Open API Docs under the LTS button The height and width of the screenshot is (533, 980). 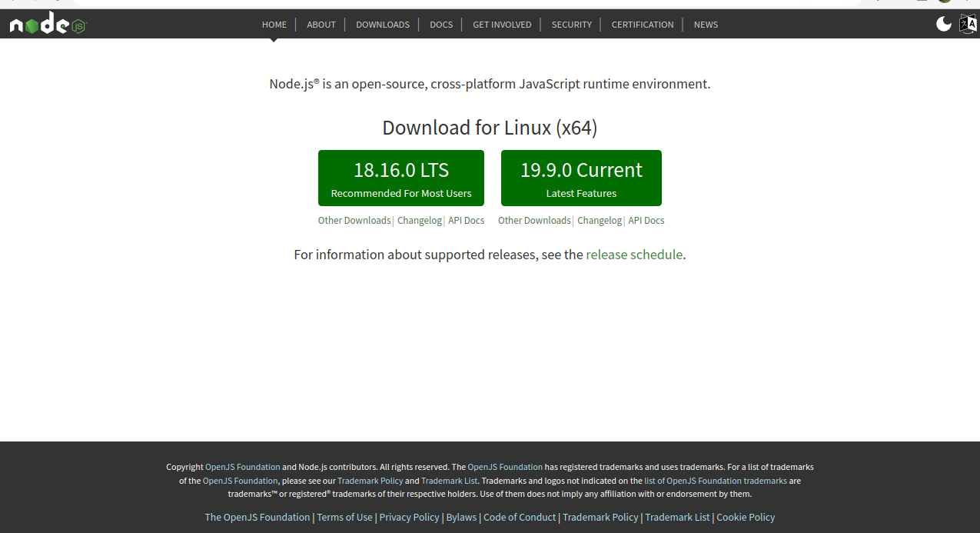(x=467, y=221)
